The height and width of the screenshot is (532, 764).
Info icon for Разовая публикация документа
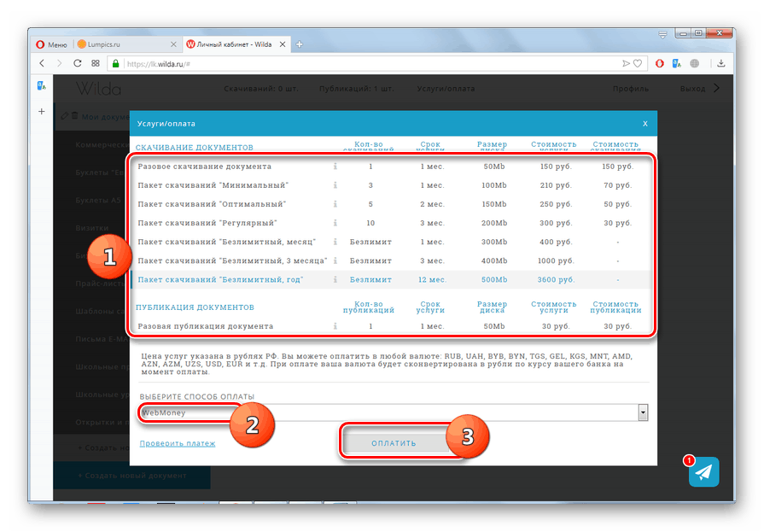click(335, 326)
